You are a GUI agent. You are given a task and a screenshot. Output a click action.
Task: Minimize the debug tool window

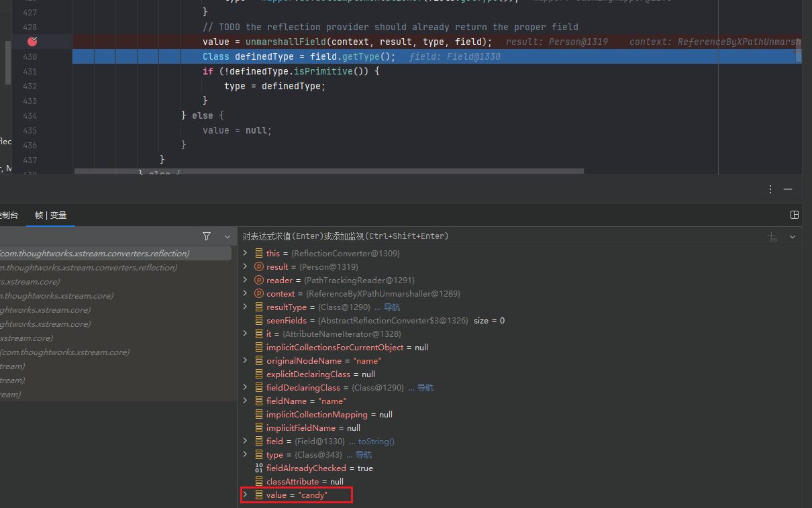(788, 190)
